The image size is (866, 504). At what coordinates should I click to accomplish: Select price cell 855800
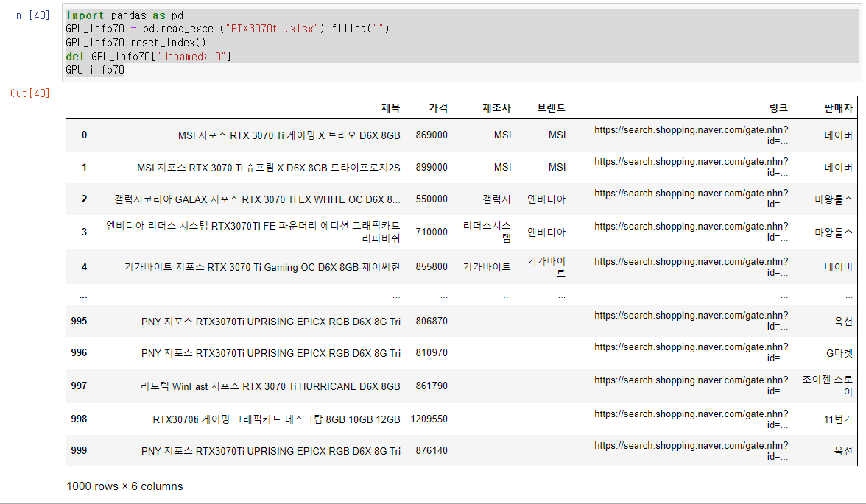coord(432,266)
